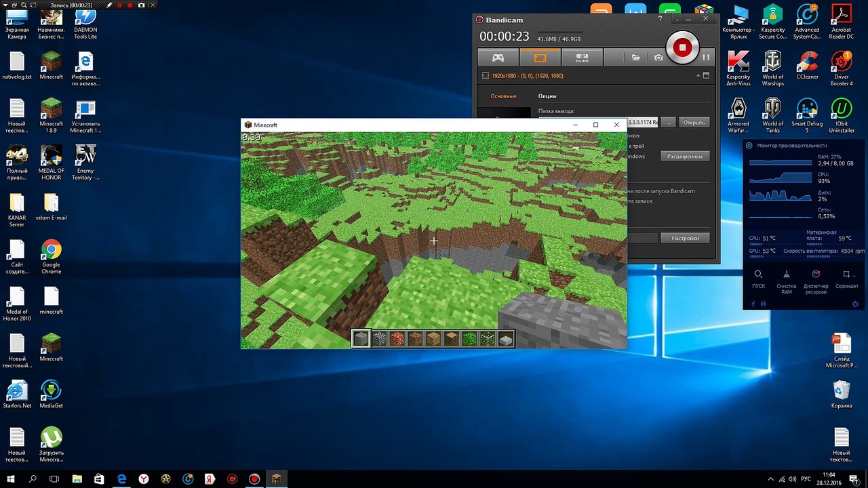Open the KANAR Server desktop folder
Viewport: 868px width, 488px height.
[x=17, y=210]
